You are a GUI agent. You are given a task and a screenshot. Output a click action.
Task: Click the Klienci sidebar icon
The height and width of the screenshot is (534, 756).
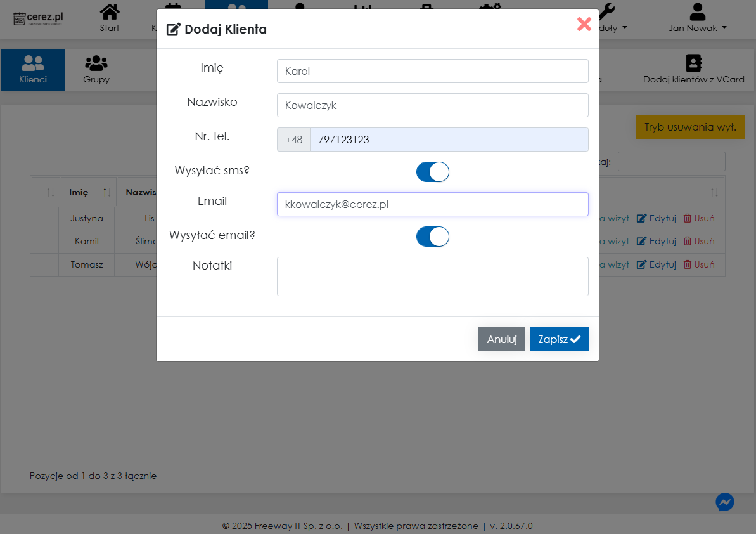[33, 63]
